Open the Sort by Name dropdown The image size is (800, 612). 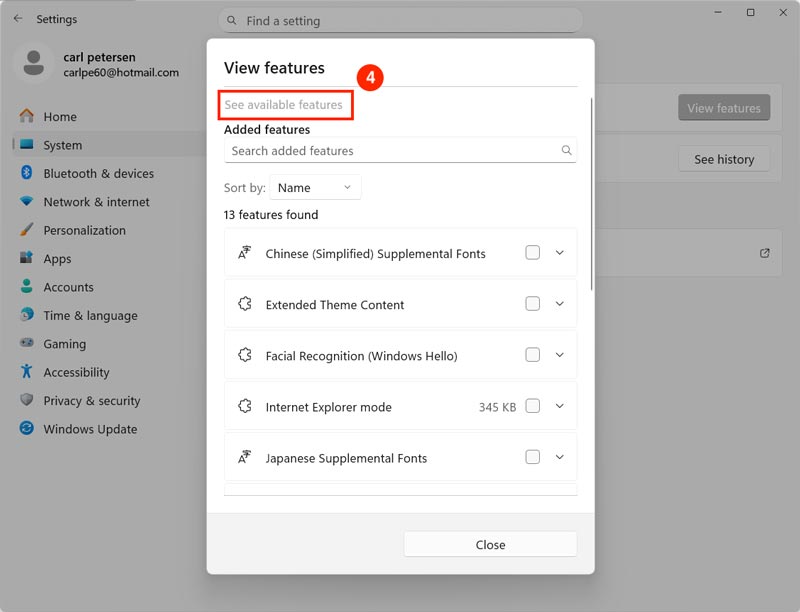(315, 188)
